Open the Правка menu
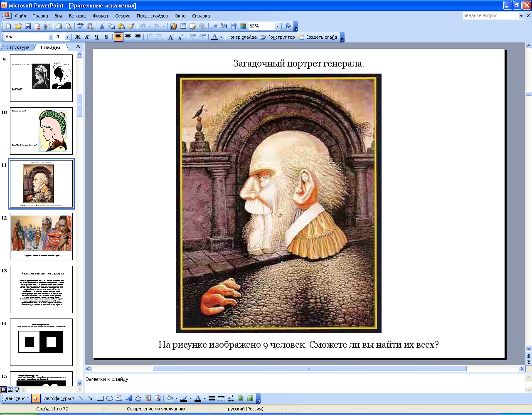 40,16
